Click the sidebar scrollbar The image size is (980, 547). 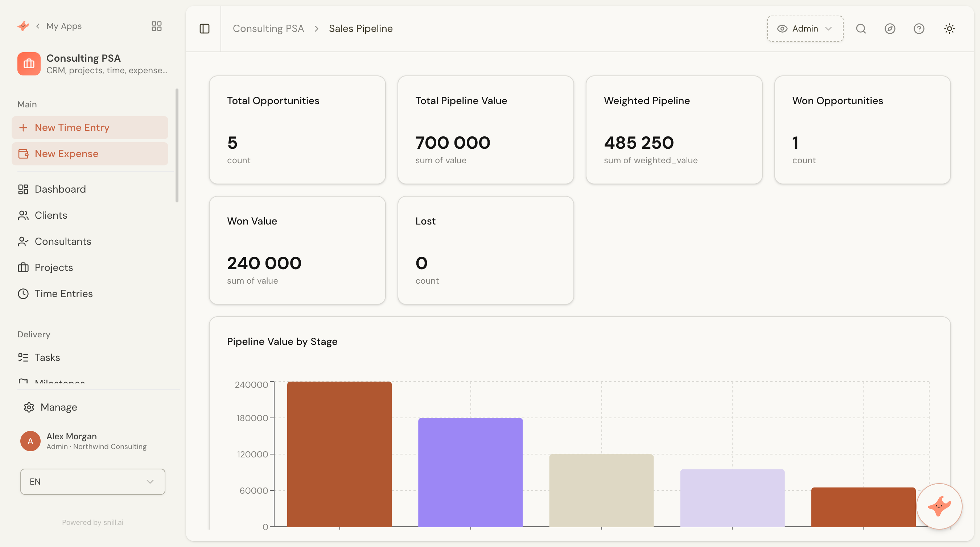177,145
